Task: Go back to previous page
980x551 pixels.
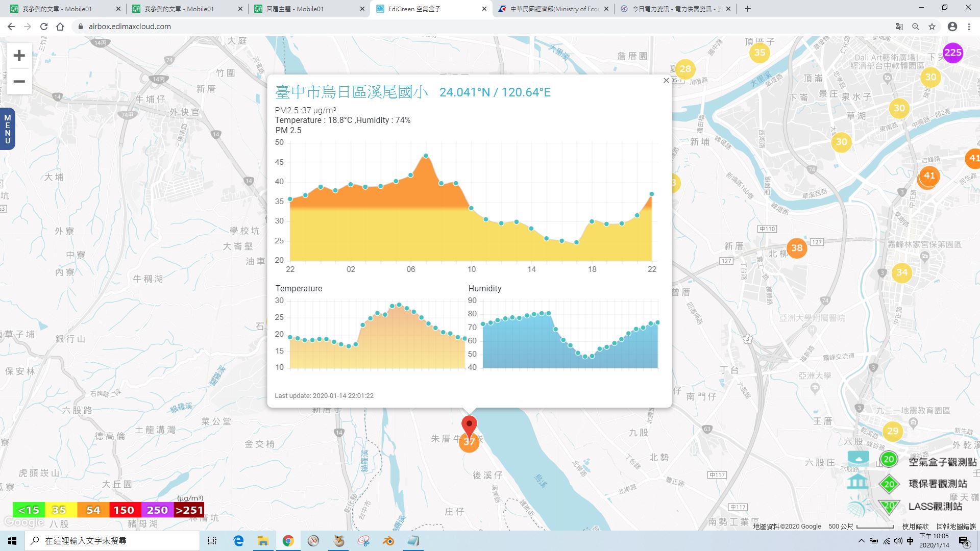Action: [x=11, y=27]
